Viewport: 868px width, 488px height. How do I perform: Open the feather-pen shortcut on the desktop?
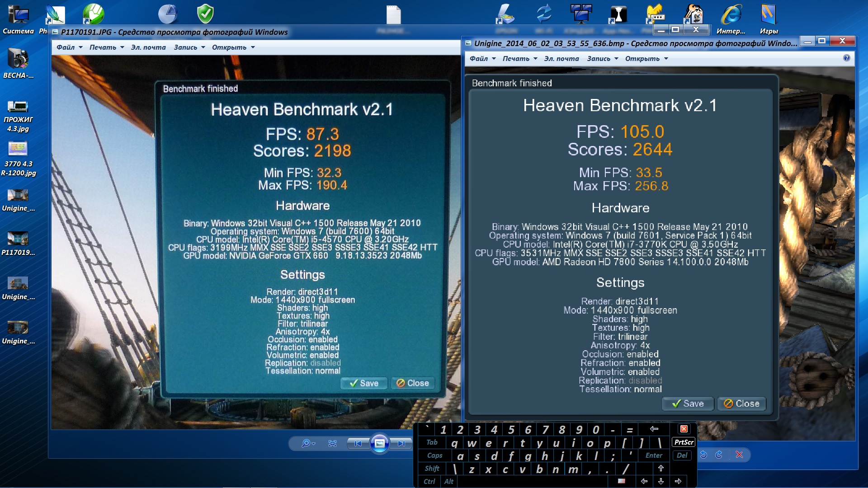(55, 14)
